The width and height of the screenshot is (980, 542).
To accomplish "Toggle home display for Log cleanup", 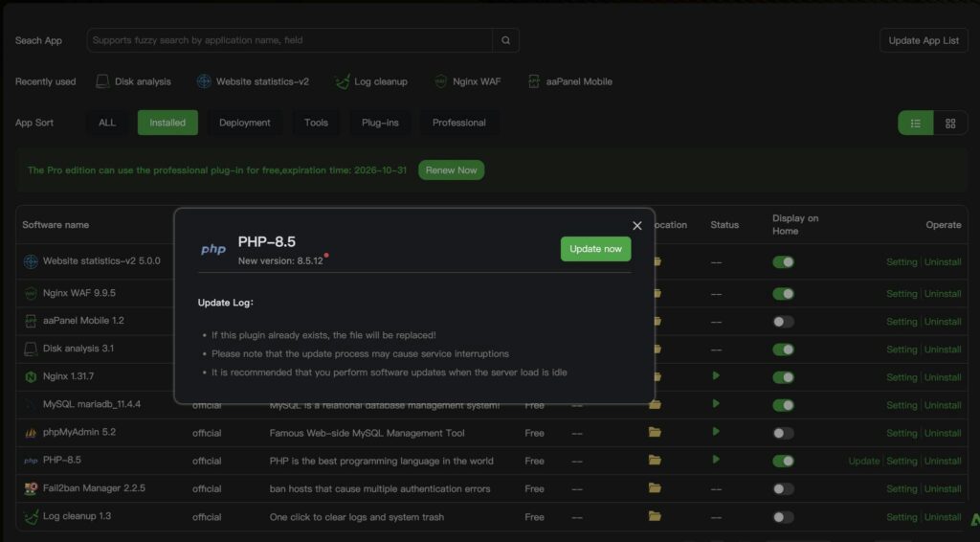I will coord(783,517).
